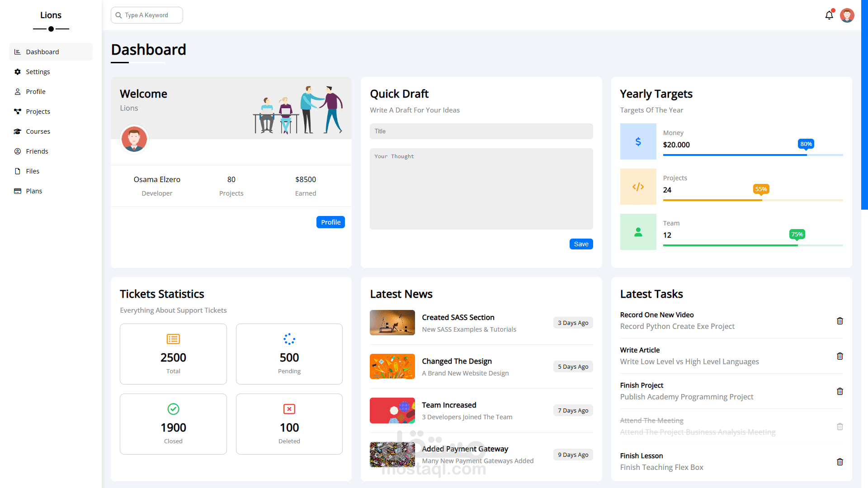Click the Osama Elzero name

click(157, 179)
